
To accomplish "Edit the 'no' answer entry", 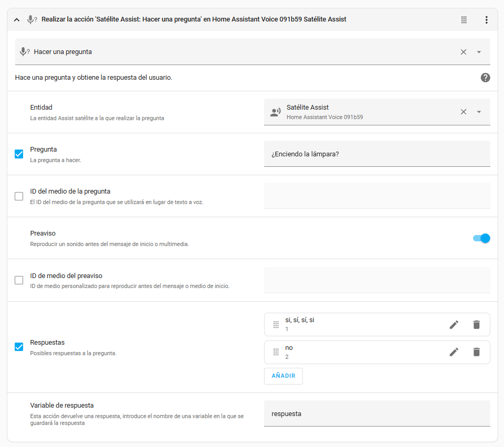I will [x=454, y=352].
